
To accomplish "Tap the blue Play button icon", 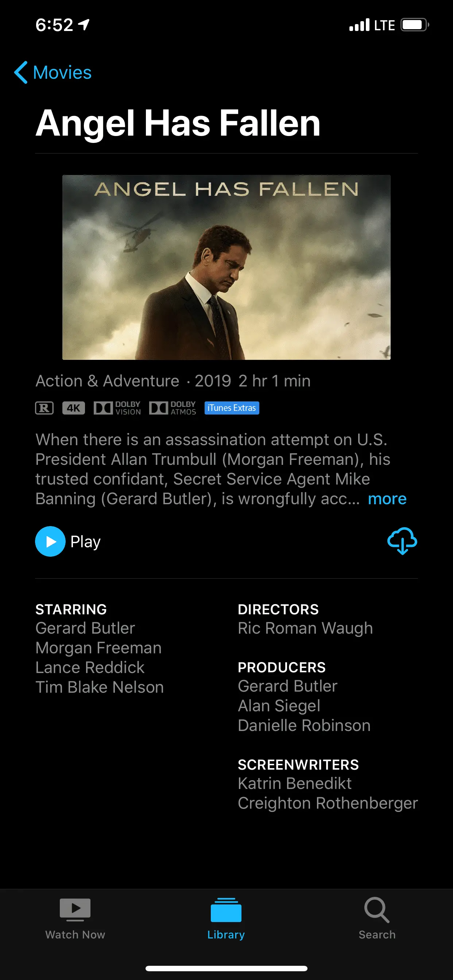I will pyautogui.click(x=50, y=541).
